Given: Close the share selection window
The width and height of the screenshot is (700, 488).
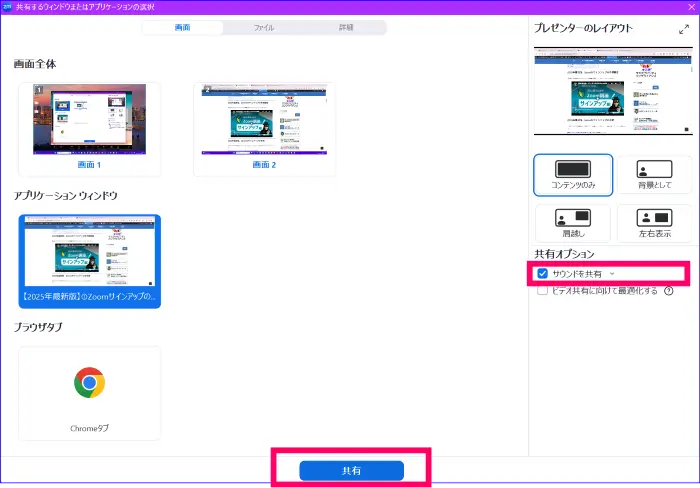Looking at the screenshot, I should click(692, 7).
